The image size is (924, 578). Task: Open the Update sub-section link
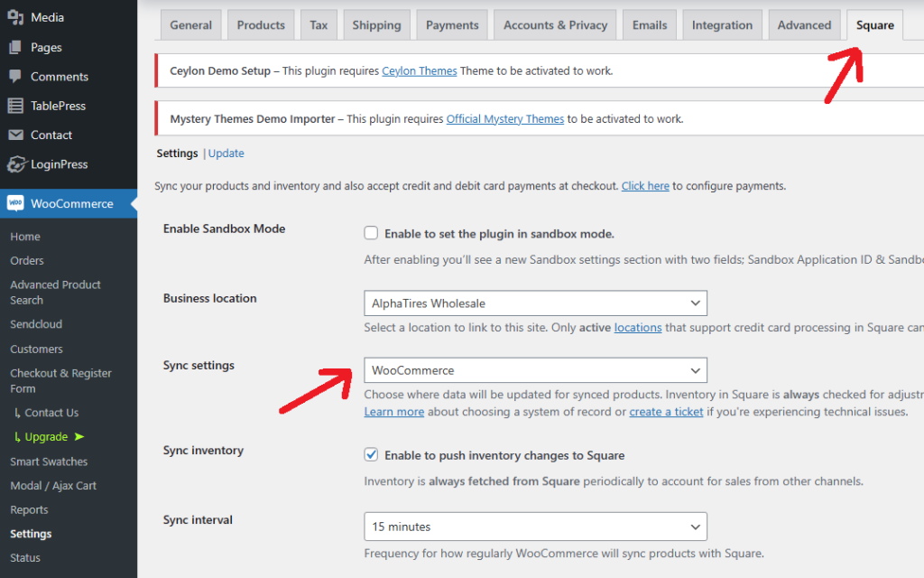(226, 154)
